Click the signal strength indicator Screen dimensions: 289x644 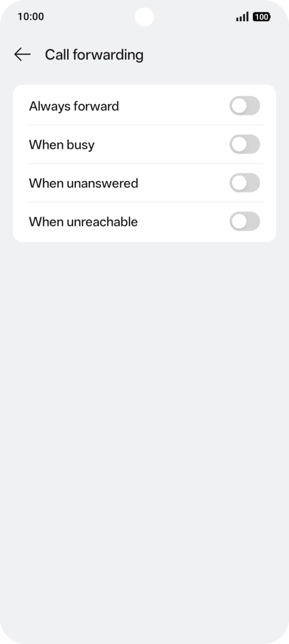click(x=242, y=16)
